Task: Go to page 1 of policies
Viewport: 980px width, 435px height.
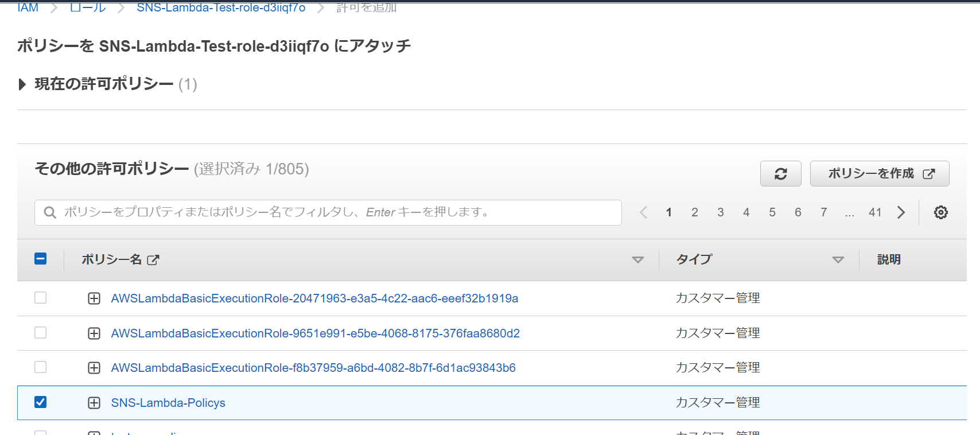Action: coord(669,212)
